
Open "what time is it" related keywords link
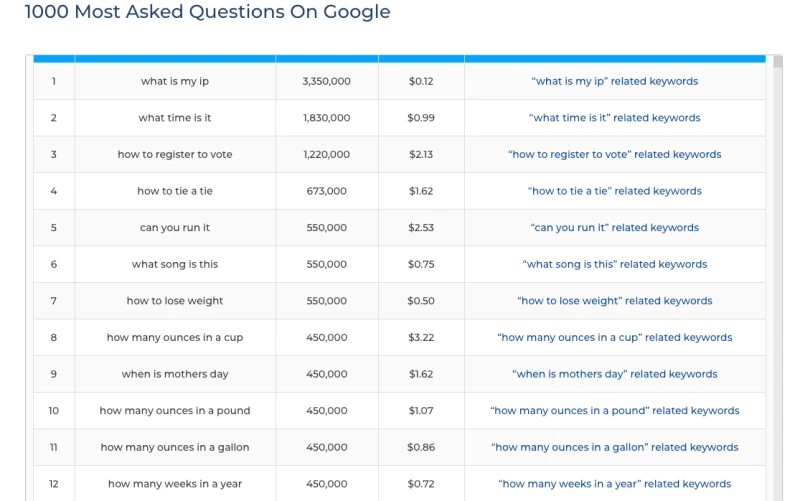pyautogui.click(x=614, y=118)
